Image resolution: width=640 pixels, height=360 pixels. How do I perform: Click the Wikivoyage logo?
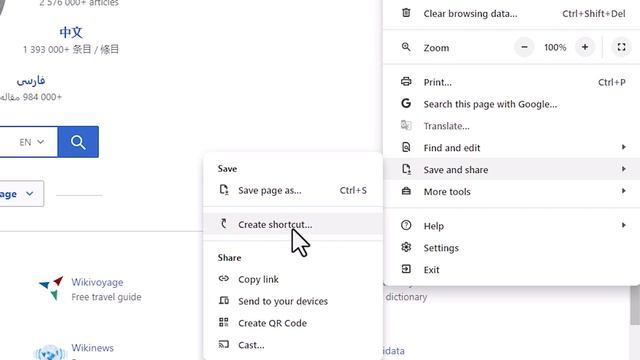coord(51,288)
